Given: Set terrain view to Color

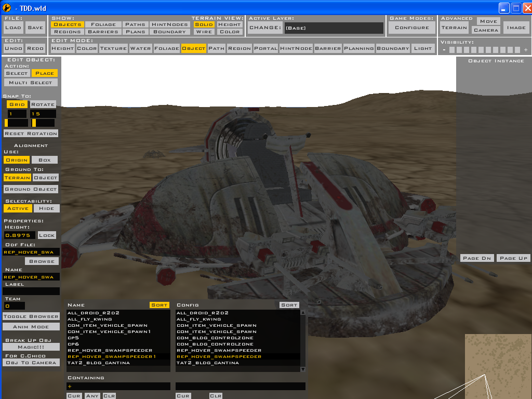Looking at the screenshot, I should click(229, 32).
